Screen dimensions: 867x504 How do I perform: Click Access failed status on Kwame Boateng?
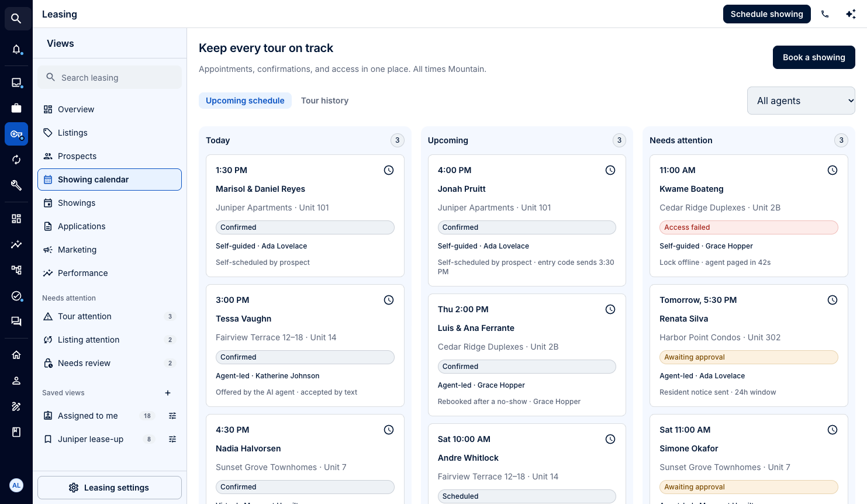click(748, 227)
